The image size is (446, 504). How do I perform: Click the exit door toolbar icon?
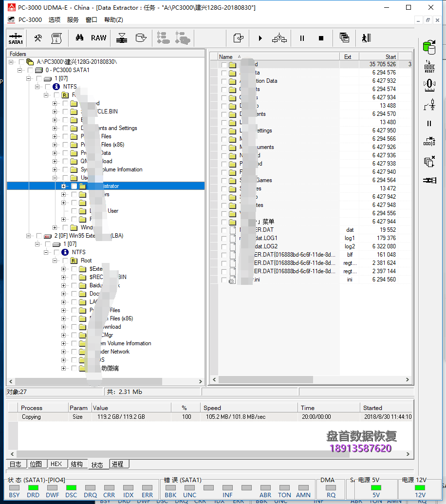pos(366,38)
